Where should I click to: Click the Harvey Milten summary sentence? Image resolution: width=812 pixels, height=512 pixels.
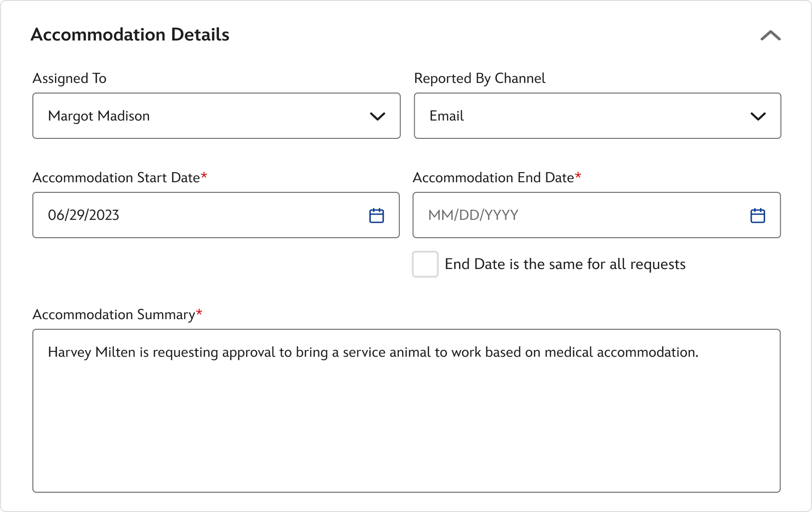(x=373, y=352)
